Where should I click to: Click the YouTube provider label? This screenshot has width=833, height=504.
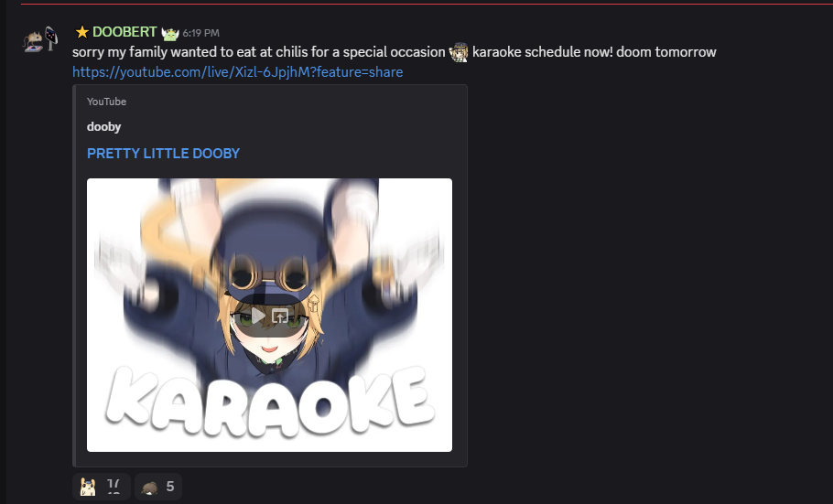click(107, 102)
